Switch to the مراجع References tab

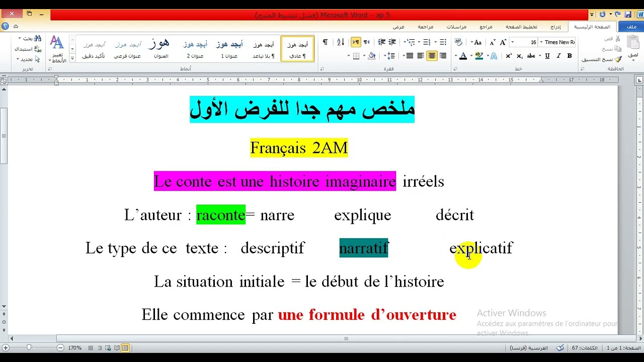click(486, 27)
